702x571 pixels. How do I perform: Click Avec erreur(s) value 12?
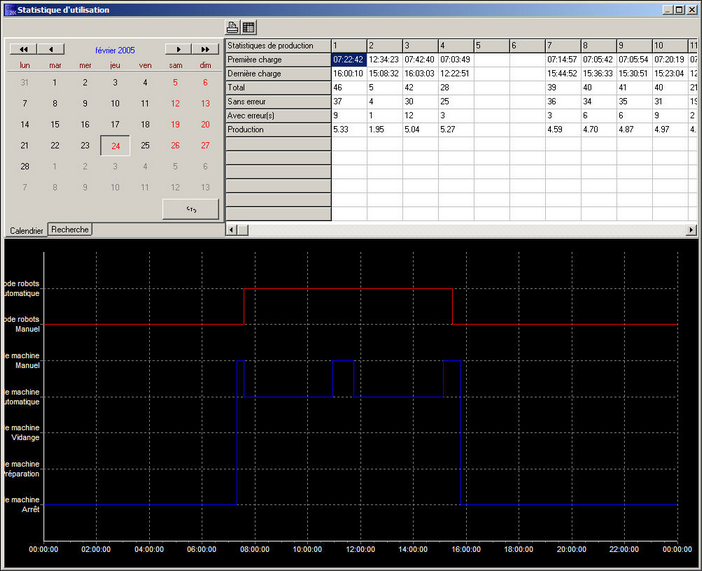(x=420, y=116)
